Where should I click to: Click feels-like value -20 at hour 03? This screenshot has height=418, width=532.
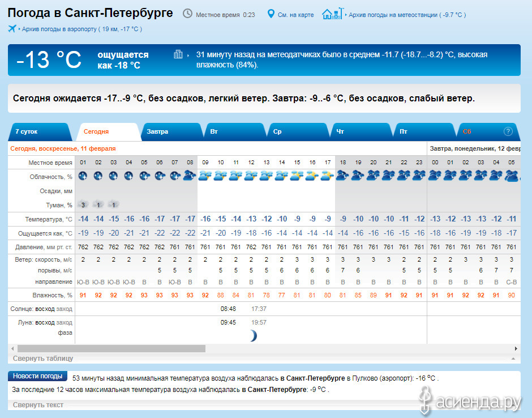[113, 233]
